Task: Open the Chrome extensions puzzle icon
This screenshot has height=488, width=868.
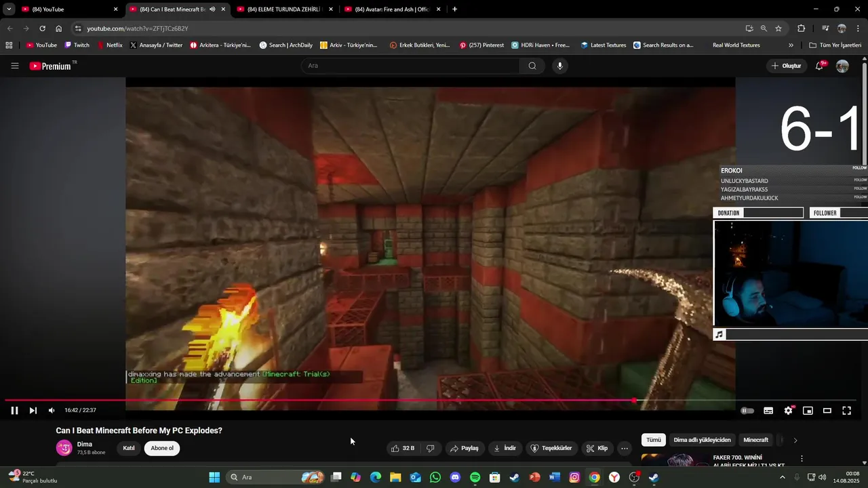Action: 801,28
